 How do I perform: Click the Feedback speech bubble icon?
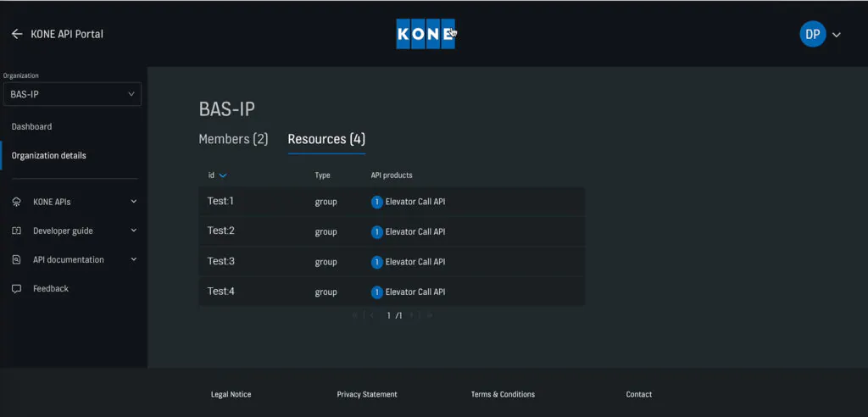(16, 289)
